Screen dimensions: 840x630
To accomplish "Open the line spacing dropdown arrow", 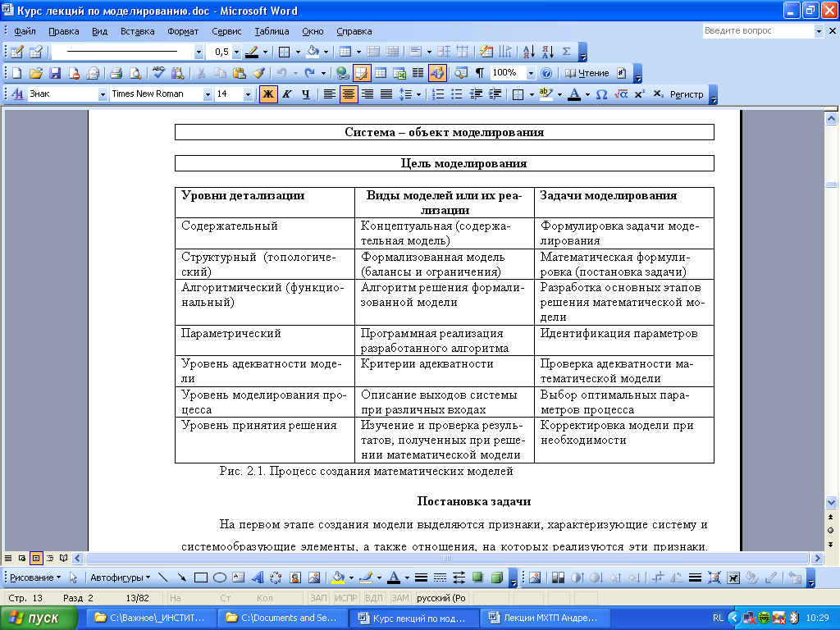I will coord(419,94).
